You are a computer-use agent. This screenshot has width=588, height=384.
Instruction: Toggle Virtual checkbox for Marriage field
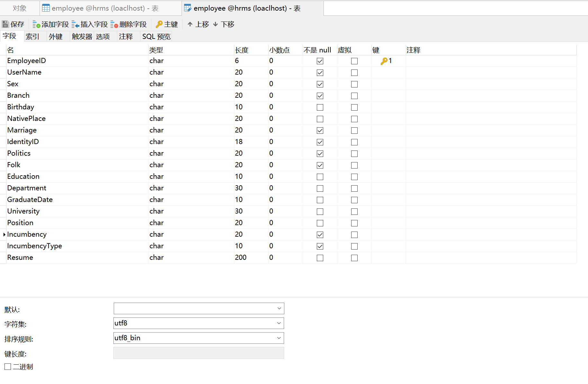pyautogui.click(x=354, y=131)
